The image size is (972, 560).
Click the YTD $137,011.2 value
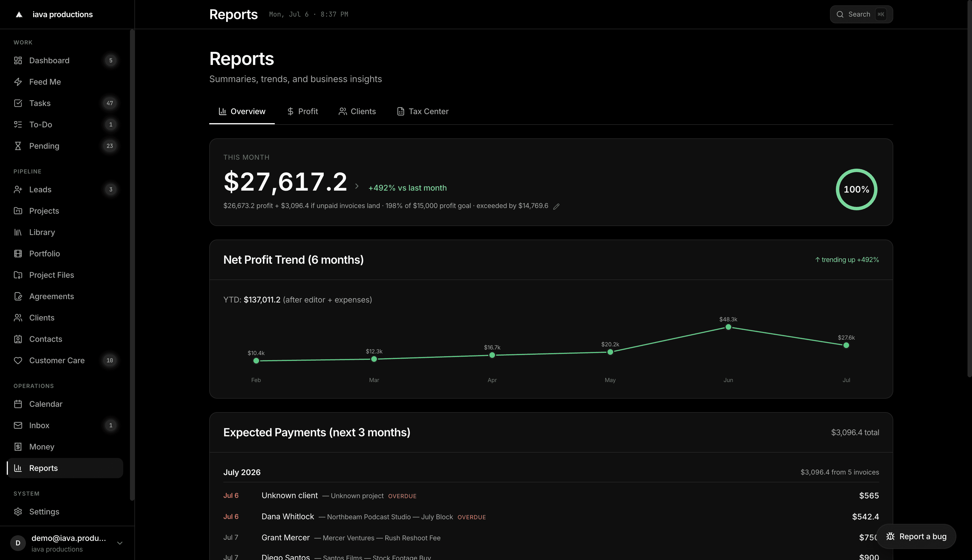(x=262, y=300)
